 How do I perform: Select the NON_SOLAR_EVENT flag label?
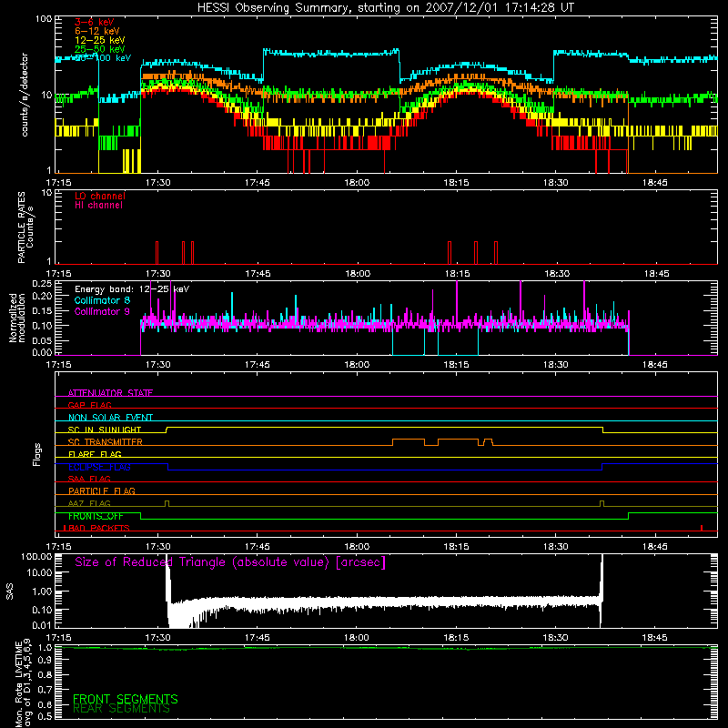point(110,418)
